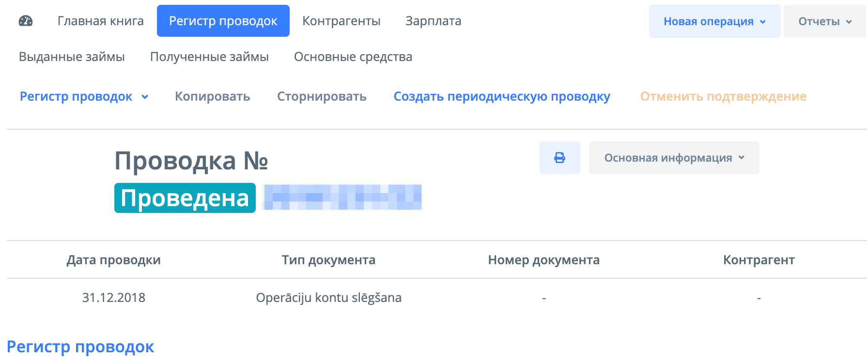Viewport: 868px width, 361px height.
Task: Open the Зарплата section
Action: tap(433, 21)
